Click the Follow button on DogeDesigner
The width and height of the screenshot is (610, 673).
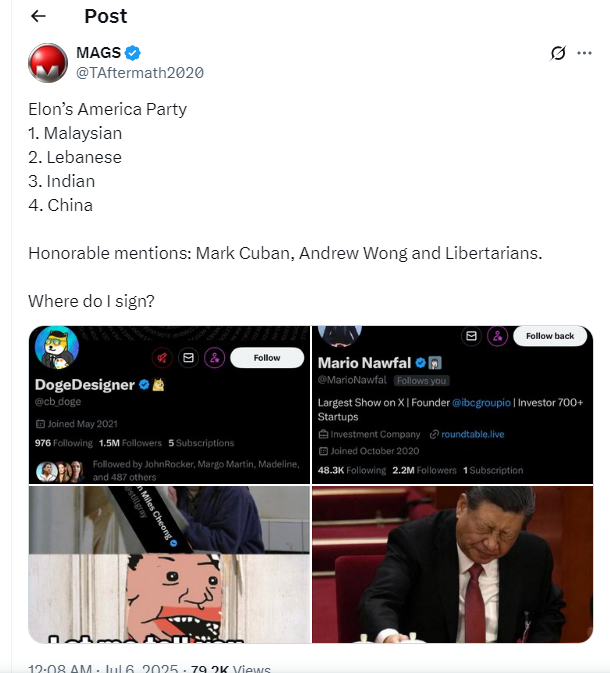point(267,358)
